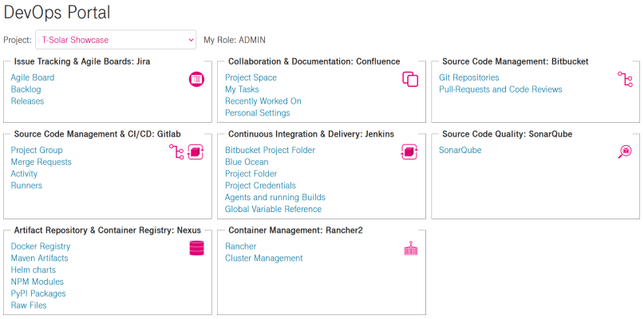Open Personal Settings link

coord(258,113)
